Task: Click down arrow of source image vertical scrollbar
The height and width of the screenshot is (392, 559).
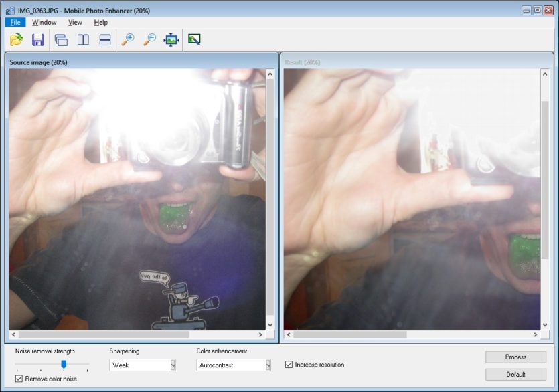Action: click(270, 324)
